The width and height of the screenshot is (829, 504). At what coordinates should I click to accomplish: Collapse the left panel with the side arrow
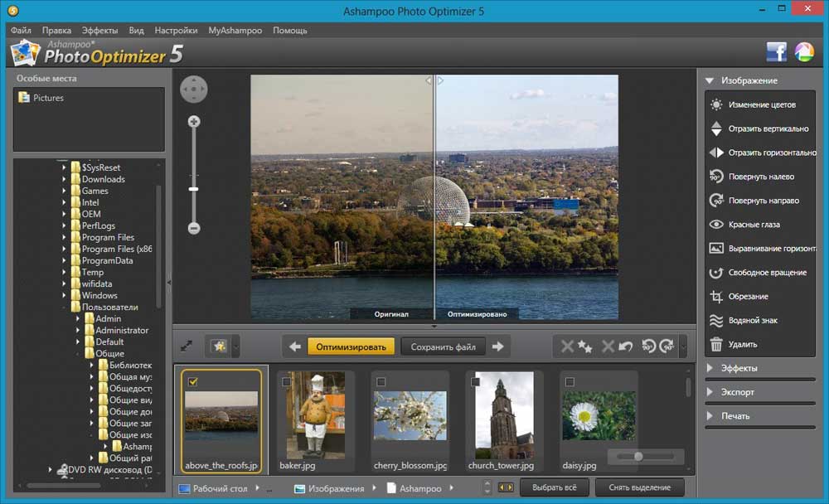(x=169, y=283)
